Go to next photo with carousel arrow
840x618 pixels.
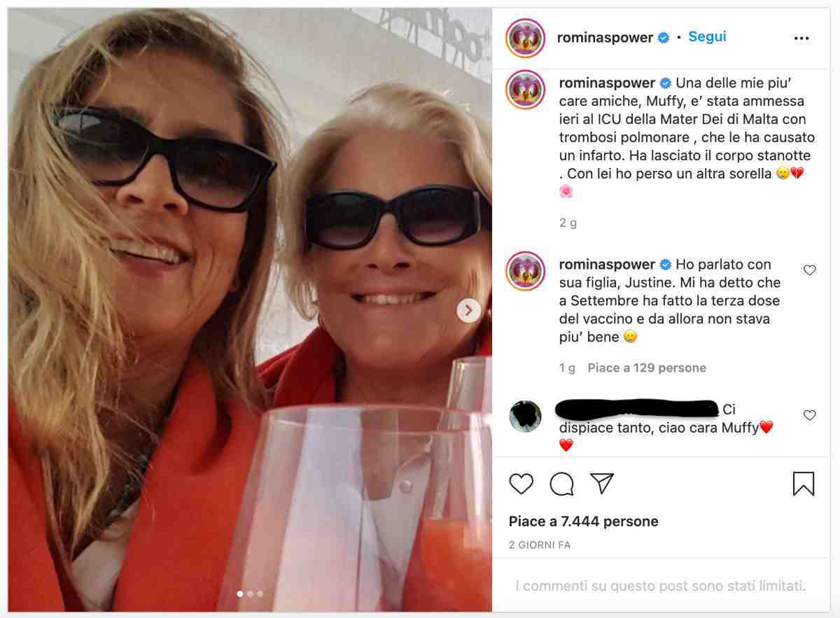point(468,310)
